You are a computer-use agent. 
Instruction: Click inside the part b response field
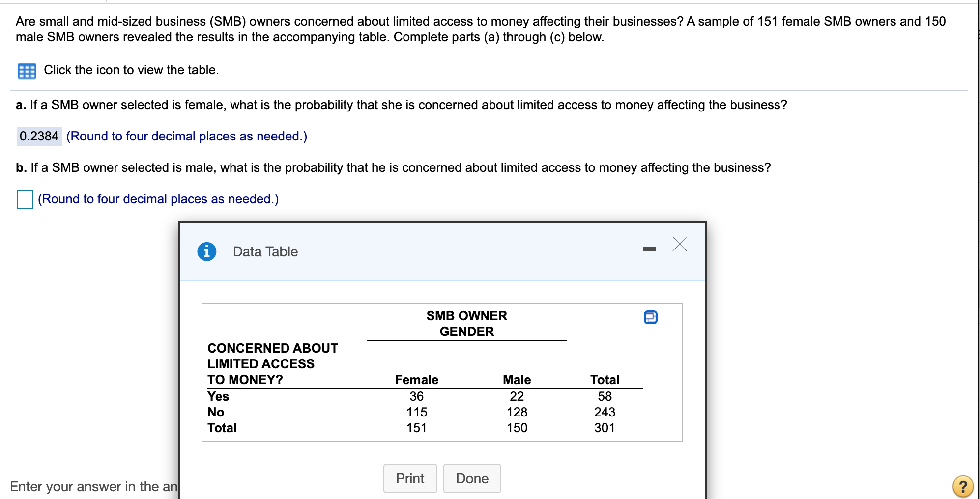pos(24,199)
